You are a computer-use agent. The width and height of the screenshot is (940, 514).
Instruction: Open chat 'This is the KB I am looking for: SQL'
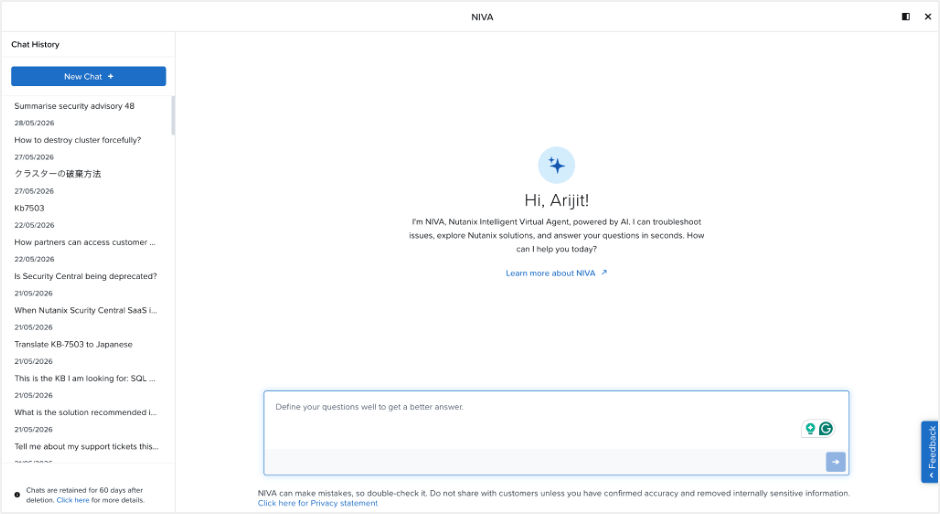(85, 378)
